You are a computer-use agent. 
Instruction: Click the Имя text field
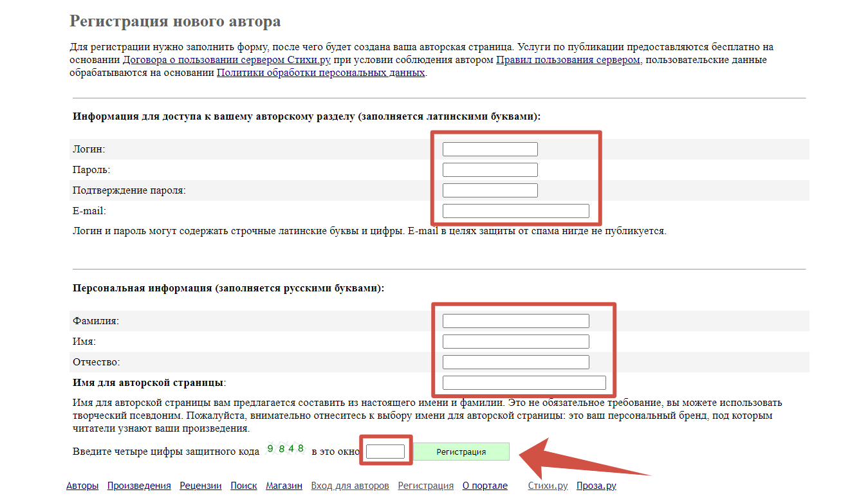(x=515, y=342)
